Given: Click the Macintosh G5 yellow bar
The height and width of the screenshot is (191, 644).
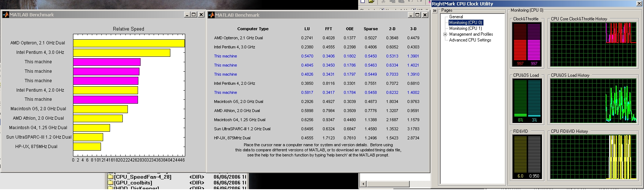Looking at the screenshot, I should tap(100, 109).
